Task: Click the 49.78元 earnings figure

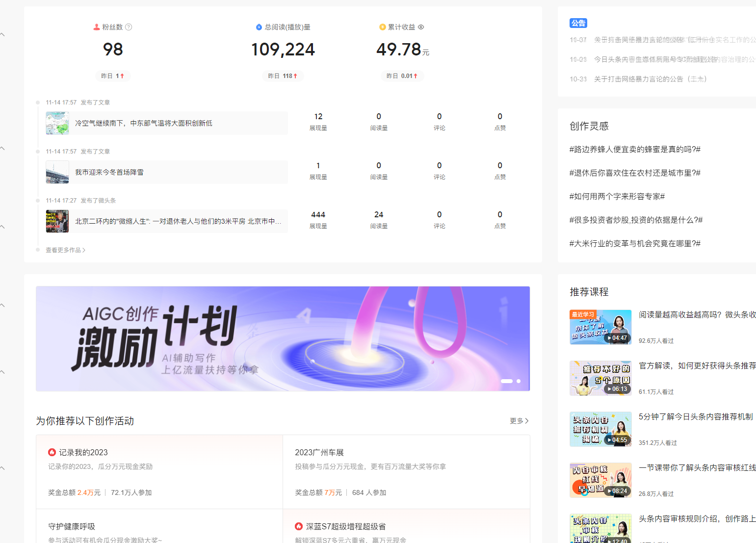Action: [403, 50]
